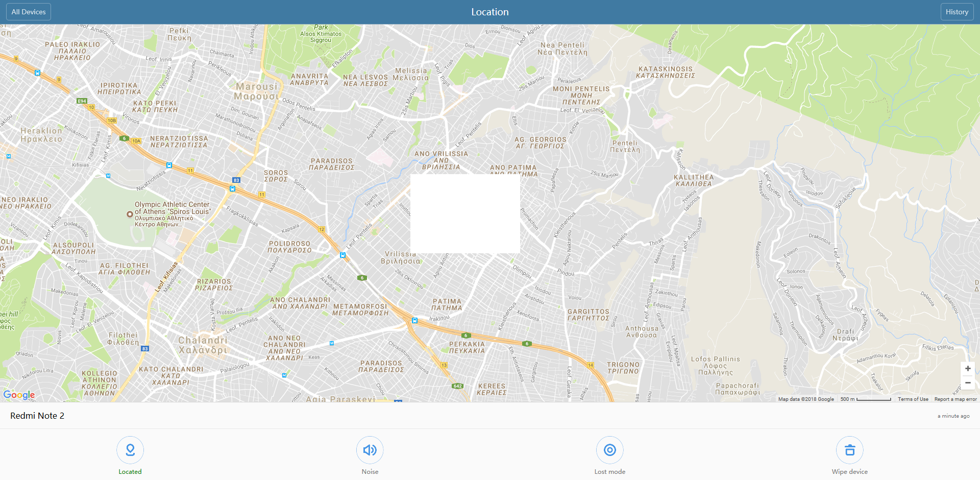Click the Redmi Note 2 device name
980x480 pixels.
(x=37, y=416)
